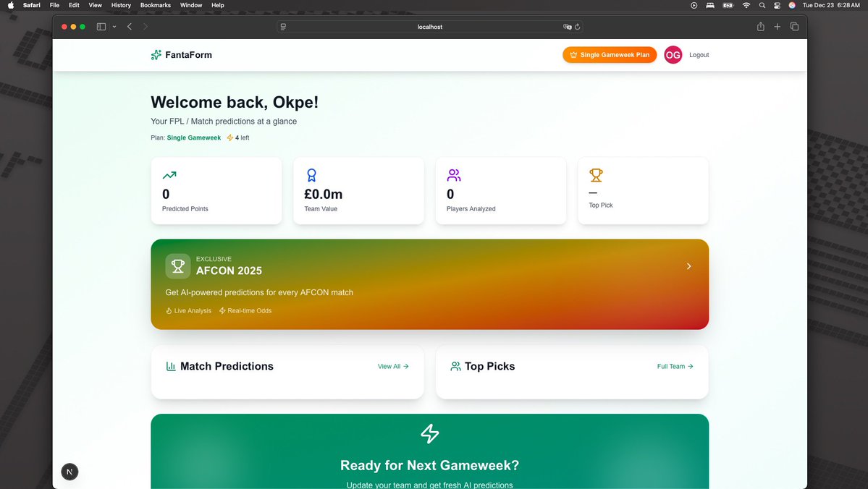Click Logout
The image size is (868, 489).
click(x=699, y=54)
